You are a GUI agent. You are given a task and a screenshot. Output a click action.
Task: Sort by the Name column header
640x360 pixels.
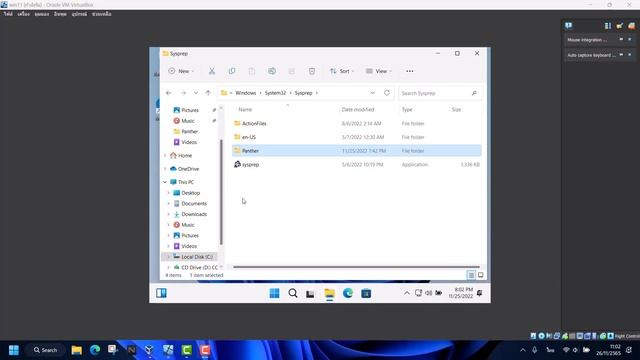click(x=245, y=109)
